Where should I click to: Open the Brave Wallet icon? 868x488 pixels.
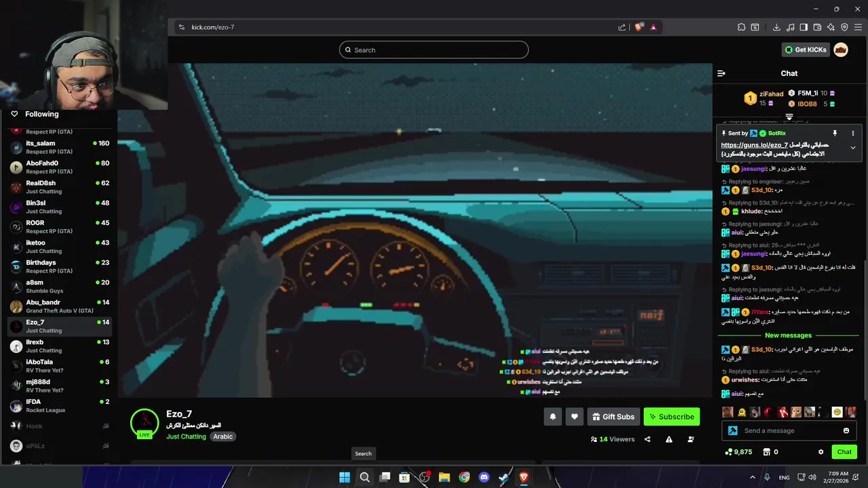(x=818, y=27)
